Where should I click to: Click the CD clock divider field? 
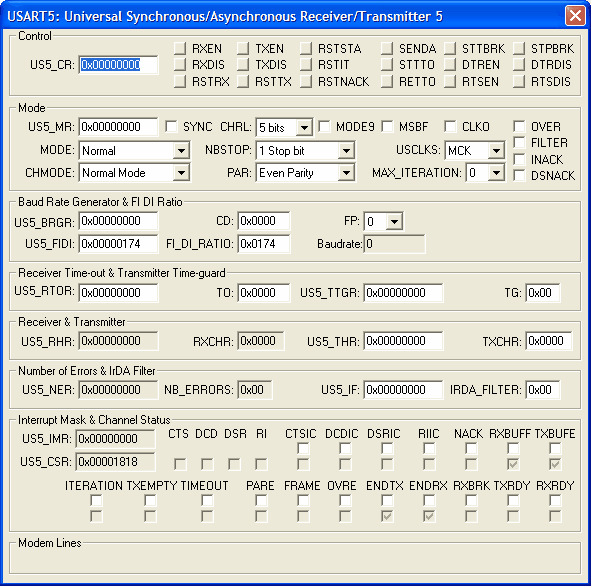(x=264, y=221)
